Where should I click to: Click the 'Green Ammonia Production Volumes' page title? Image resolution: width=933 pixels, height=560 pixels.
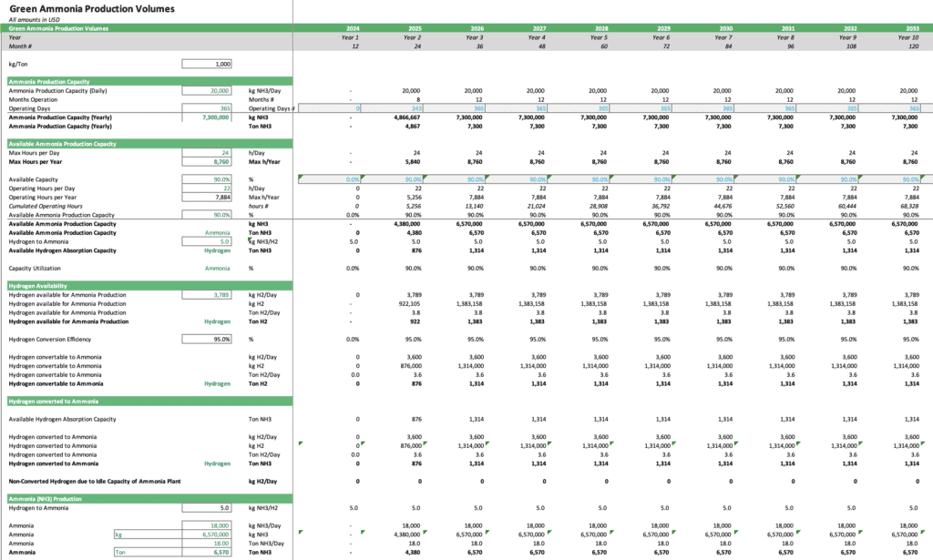point(92,9)
